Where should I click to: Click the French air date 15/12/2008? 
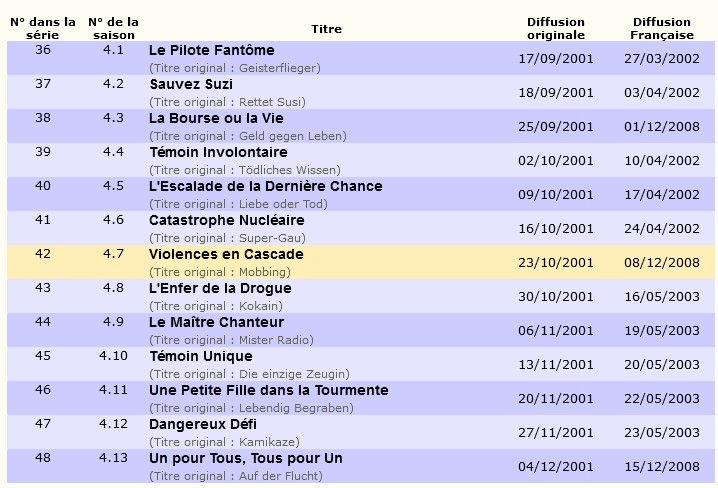coord(661,466)
